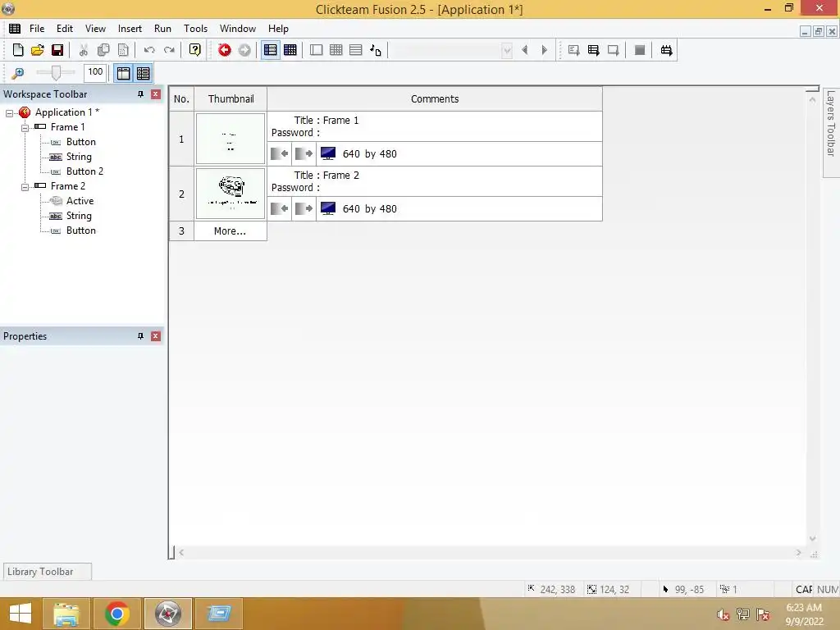Open the Edit menu
This screenshot has height=630, width=840.
65,29
